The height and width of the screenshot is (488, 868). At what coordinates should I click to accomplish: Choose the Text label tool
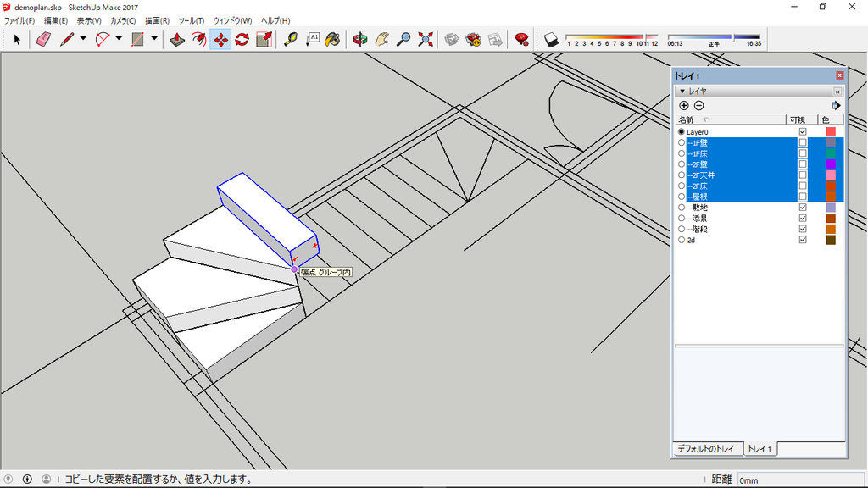coord(312,39)
